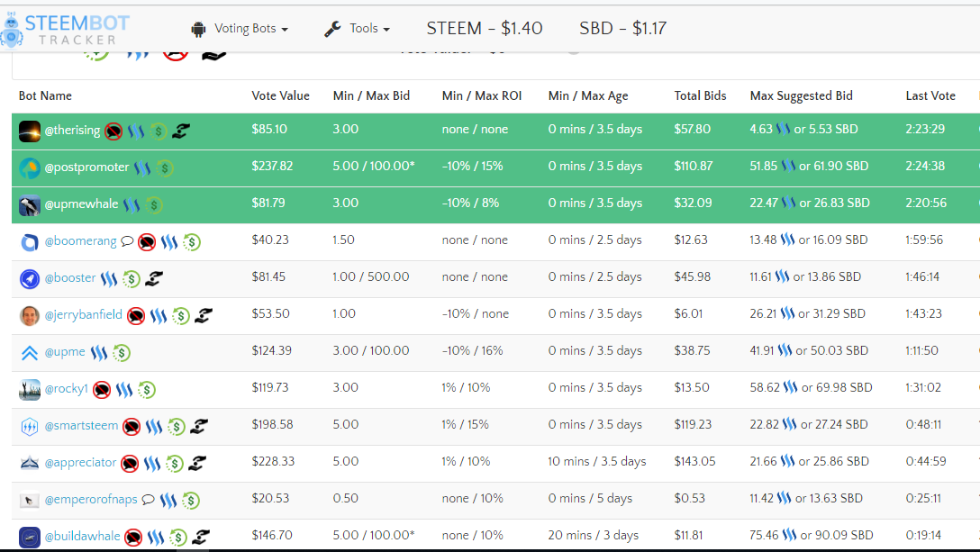
Task: Click the wrench icon beside Tools
Action: click(332, 29)
